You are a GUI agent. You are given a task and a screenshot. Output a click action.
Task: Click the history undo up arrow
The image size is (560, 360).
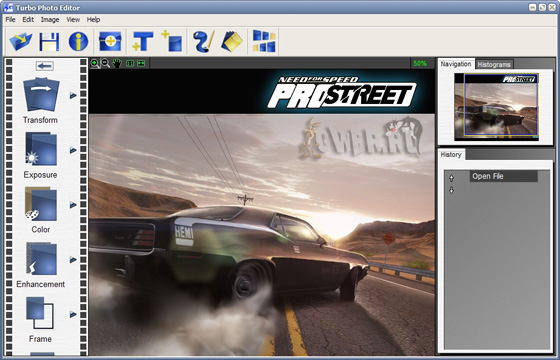tap(451, 178)
